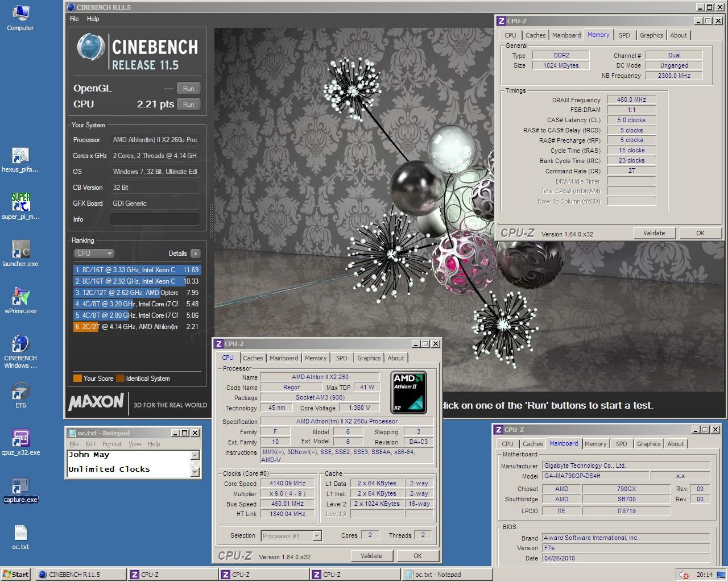Open the Cinebench File menu
This screenshot has width=728, height=582.
pos(75,19)
